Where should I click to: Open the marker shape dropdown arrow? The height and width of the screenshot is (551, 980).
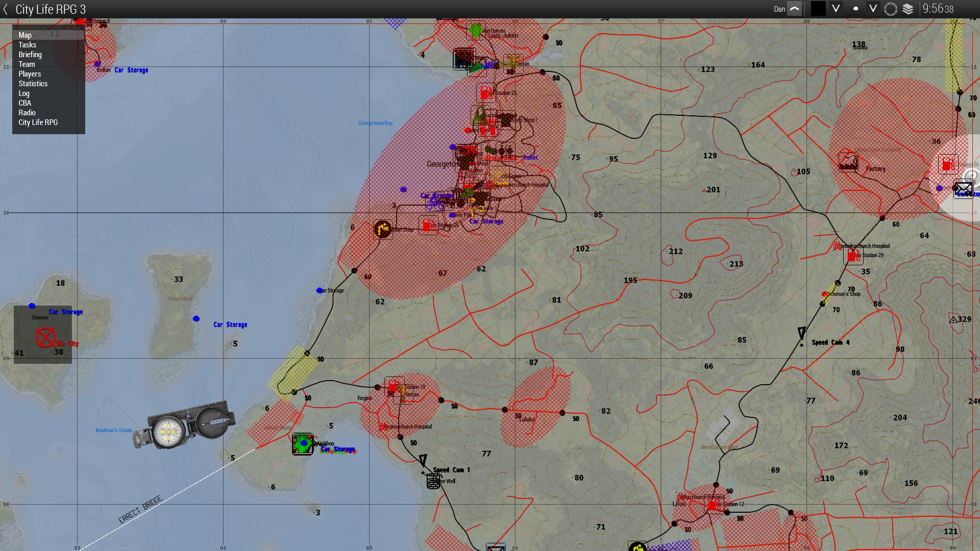(873, 9)
